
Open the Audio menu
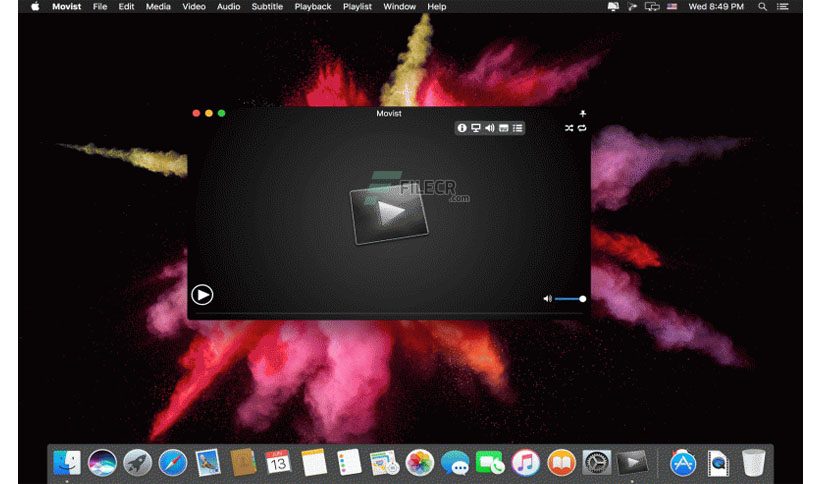[x=228, y=6]
